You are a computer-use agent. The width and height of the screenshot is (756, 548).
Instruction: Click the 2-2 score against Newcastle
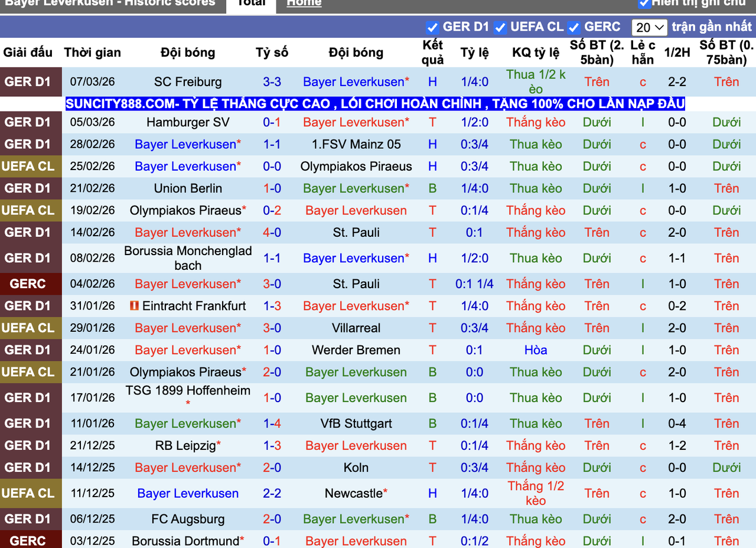(x=272, y=493)
